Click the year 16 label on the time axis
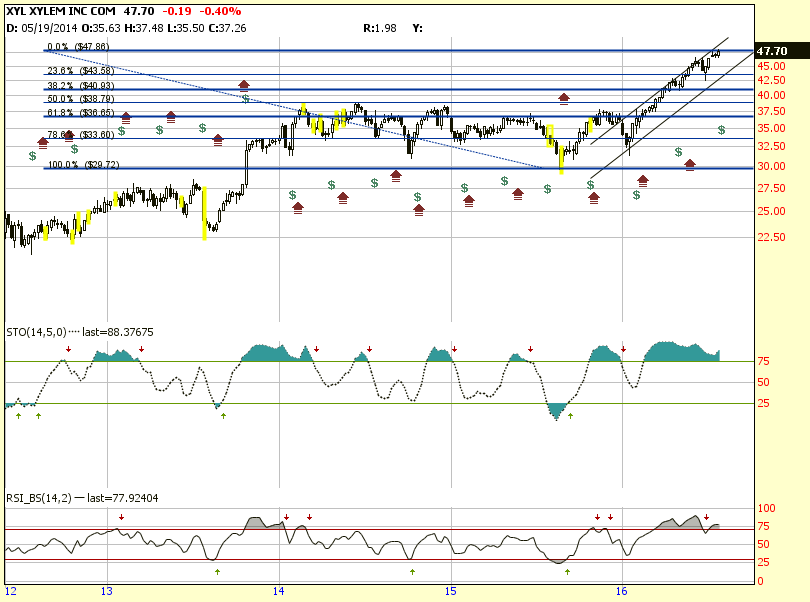Screen dimensions: 810x602 click(x=621, y=591)
